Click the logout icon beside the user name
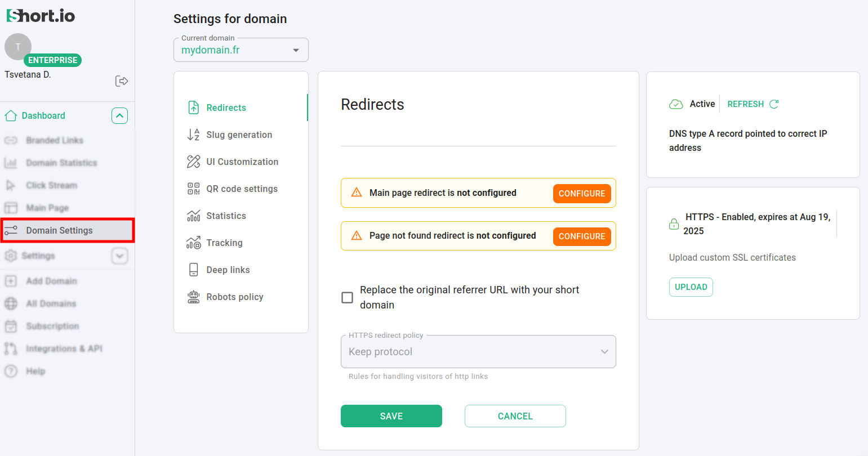The image size is (868, 456). tap(121, 81)
